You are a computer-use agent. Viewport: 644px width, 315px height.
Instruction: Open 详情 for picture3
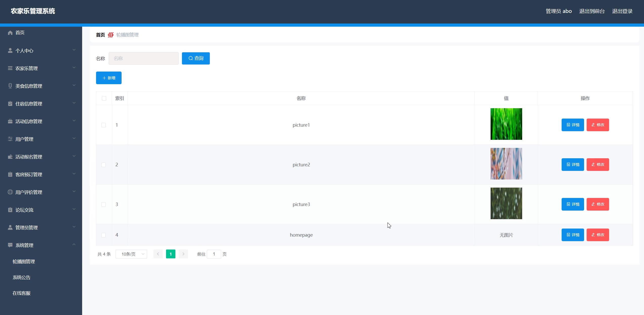573,204
